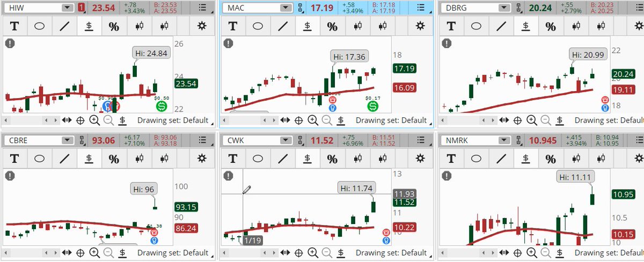
Task: Click the blue lightbulb icon on MAC chart
Action: coord(333,107)
